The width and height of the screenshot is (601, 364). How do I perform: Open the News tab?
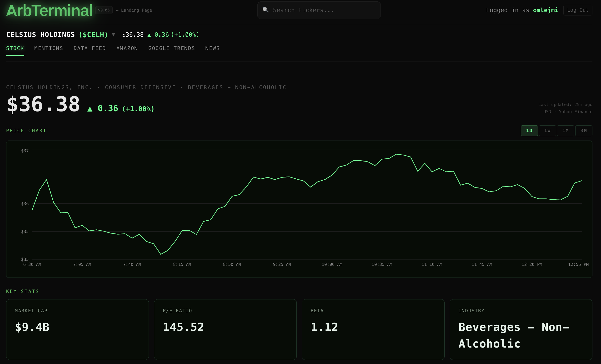coord(212,48)
